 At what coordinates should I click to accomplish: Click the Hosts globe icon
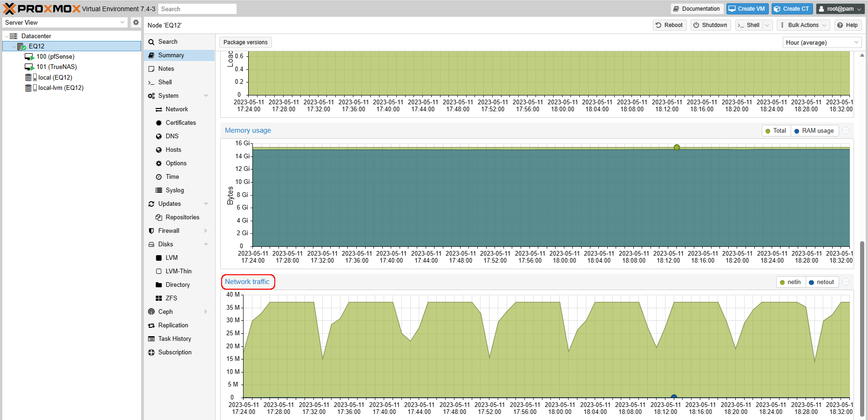pyautogui.click(x=159, y=150)
